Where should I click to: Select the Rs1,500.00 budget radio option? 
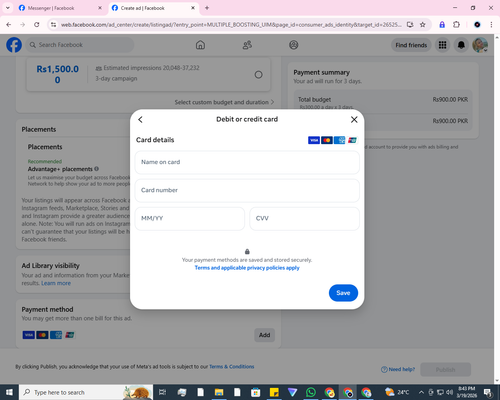(258, 75)
